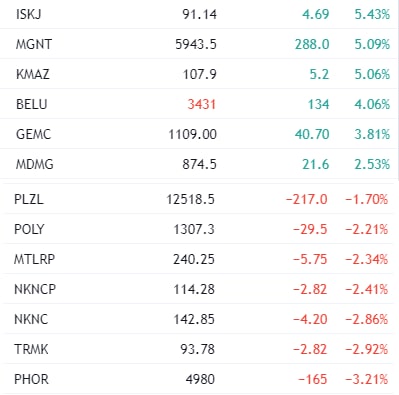399x395 pixels.
Task: Click the TRMK price 93.78
Action: point(197,349)
